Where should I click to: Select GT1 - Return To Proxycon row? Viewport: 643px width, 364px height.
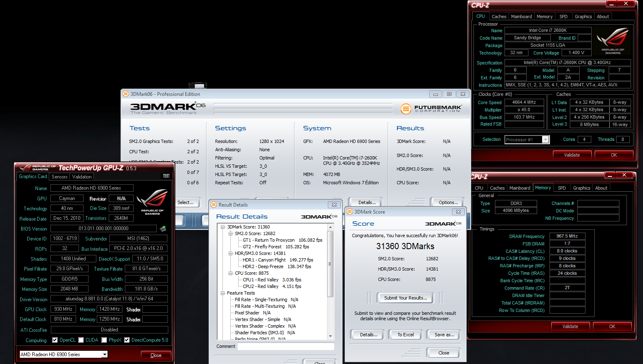pos(282,240)
